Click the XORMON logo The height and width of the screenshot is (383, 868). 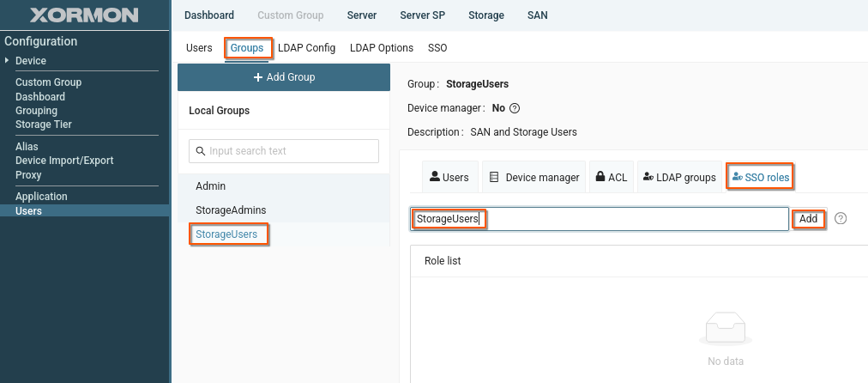click(x=85, y=15)
